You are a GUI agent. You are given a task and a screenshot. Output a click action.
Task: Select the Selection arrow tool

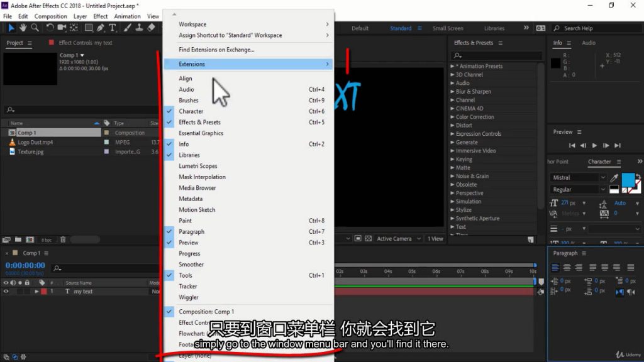tap(11, 28)
